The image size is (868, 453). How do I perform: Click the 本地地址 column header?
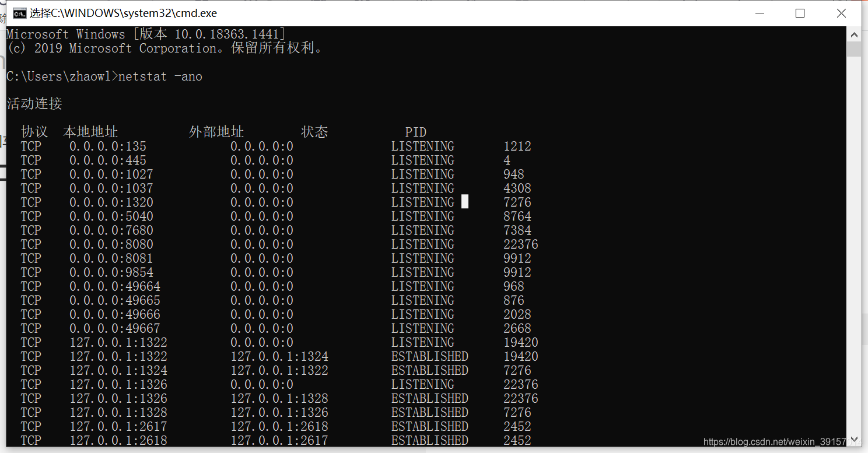90,132
